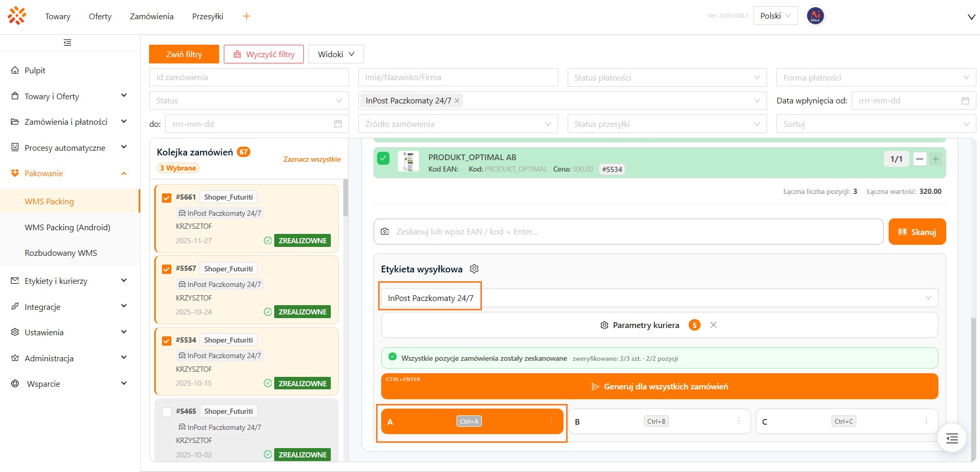The image size is (980, 472).
Task: Decrease PRODUKT_OPTIMAL AB quantity with minus
Action: [920, 159]
